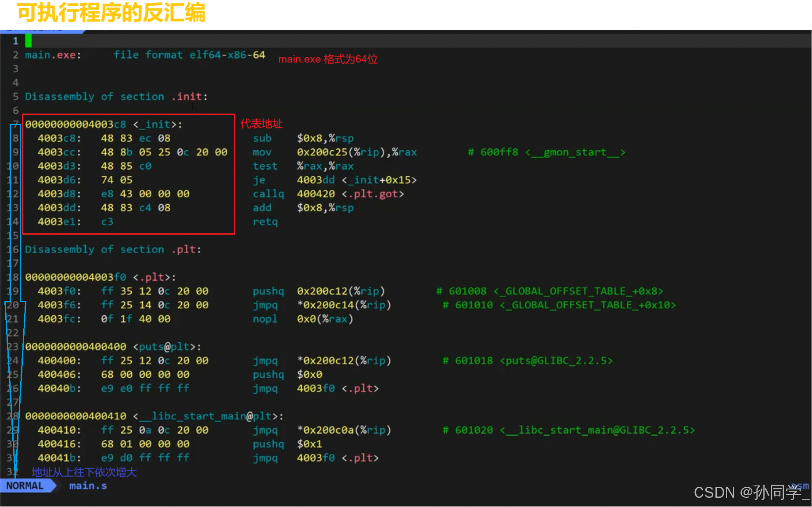
Task: Click 'Disassembly of section .plt:' heading
Action: click(x=113, y=250)
